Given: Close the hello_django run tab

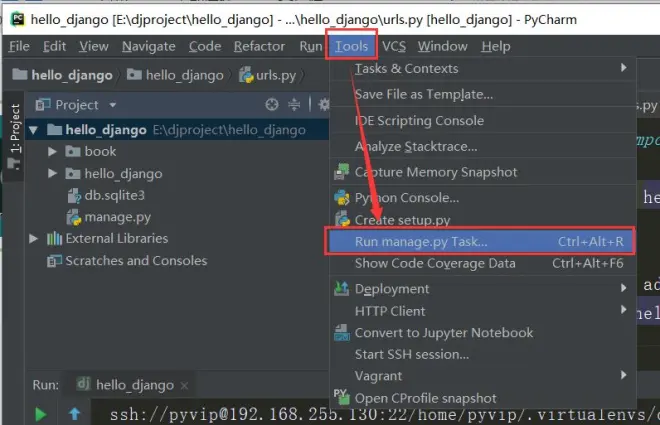Looking at the screenshot, I should [184, 385].
